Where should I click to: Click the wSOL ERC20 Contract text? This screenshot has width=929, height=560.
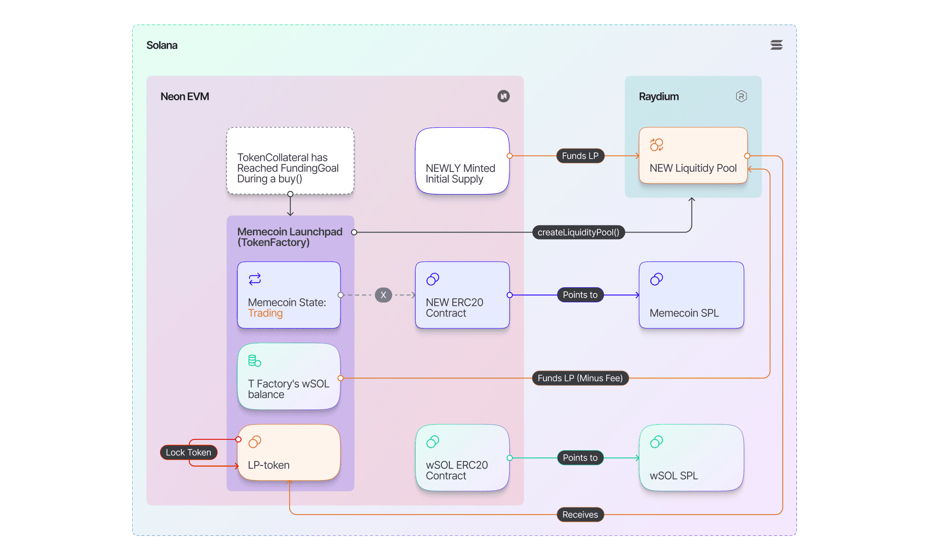[457, 470]
